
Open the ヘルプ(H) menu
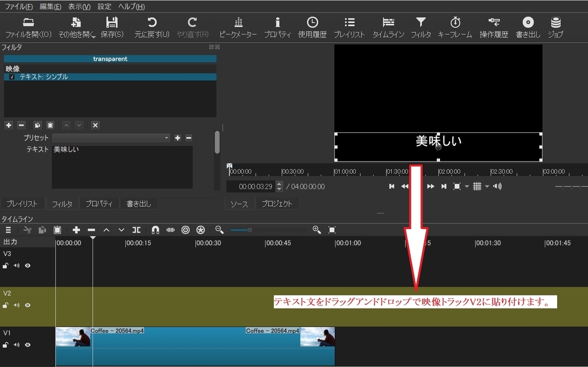coord(131,7)
